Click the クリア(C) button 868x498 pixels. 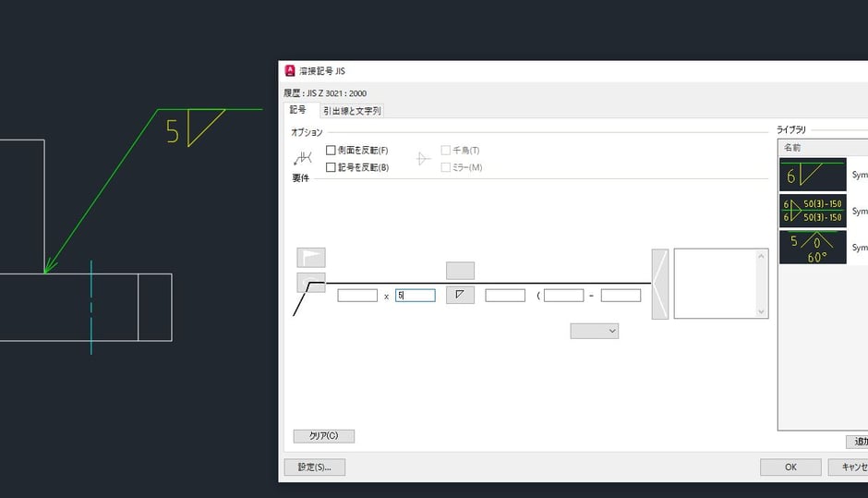324,436
